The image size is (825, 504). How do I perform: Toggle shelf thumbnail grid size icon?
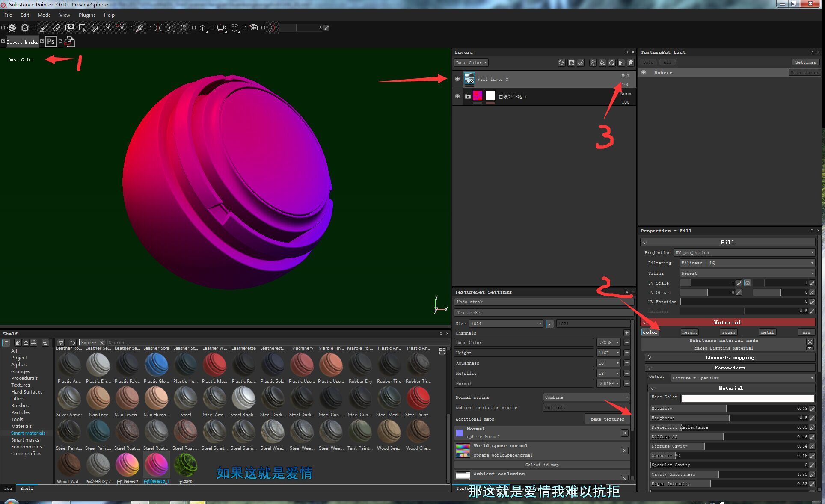442,351
